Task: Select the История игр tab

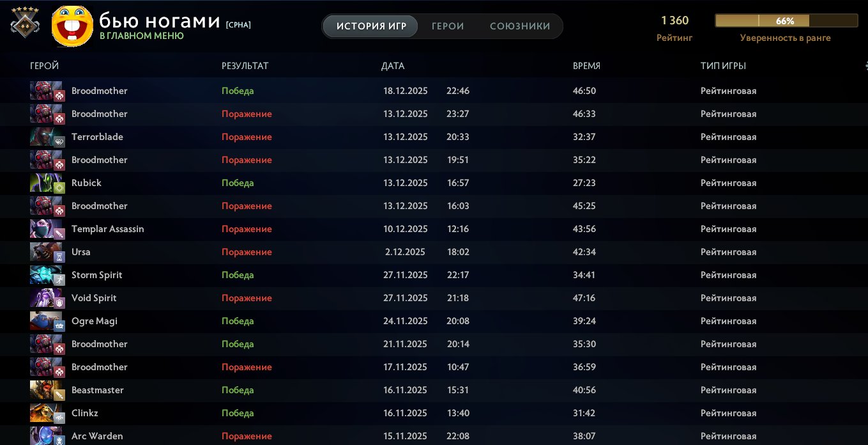Action: click(x=370, y=26)
